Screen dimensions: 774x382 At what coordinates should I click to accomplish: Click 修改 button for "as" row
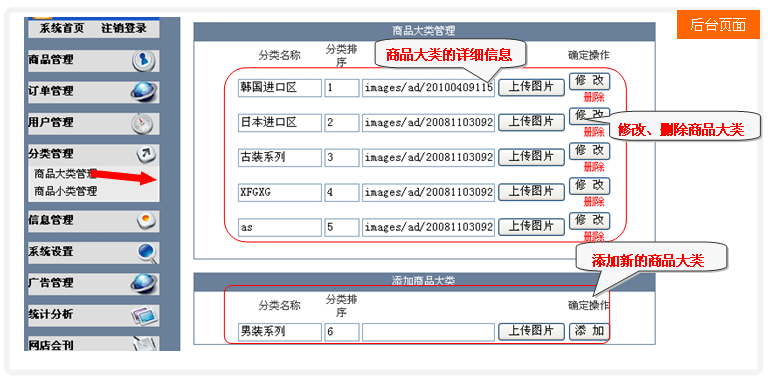(x=589, y=221)
